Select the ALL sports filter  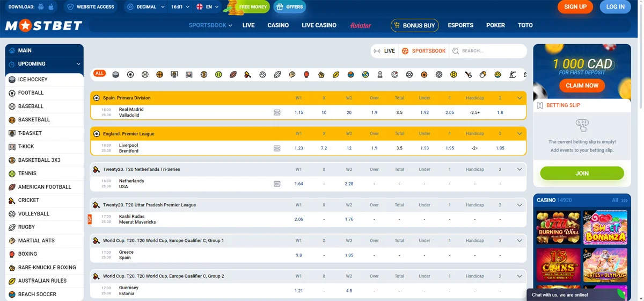pyautogui.click(x=99, y=74)
